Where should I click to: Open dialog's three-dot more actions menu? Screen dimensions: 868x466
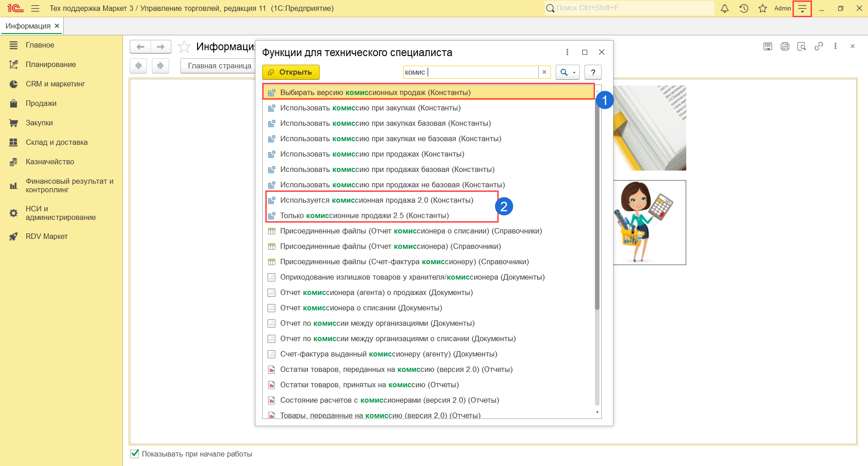(567, 52)
